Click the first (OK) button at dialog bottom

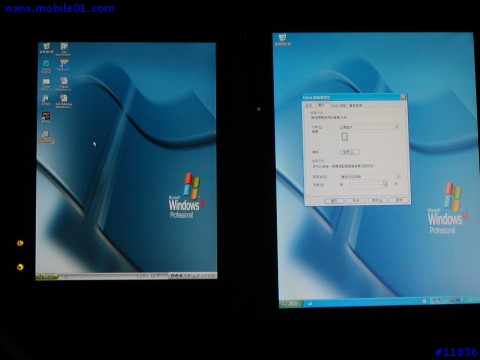334,201
